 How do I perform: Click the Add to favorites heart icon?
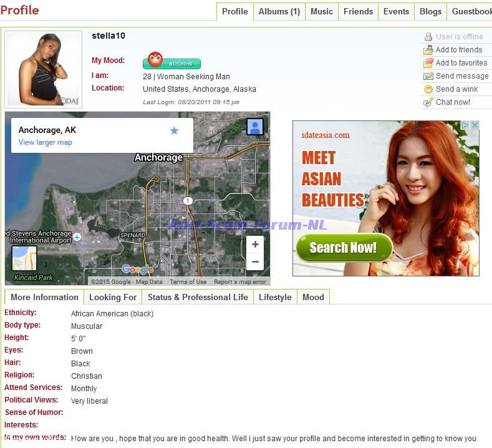coord(428,63)
